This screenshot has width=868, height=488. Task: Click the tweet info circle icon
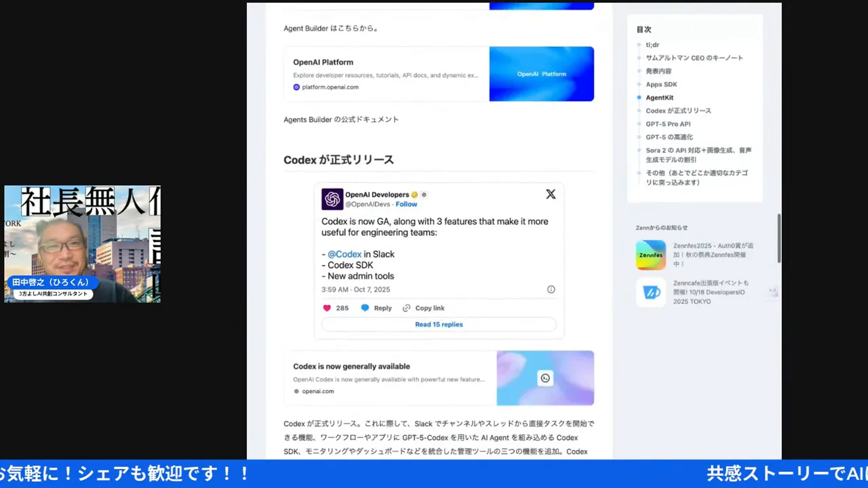pos(551,289)
